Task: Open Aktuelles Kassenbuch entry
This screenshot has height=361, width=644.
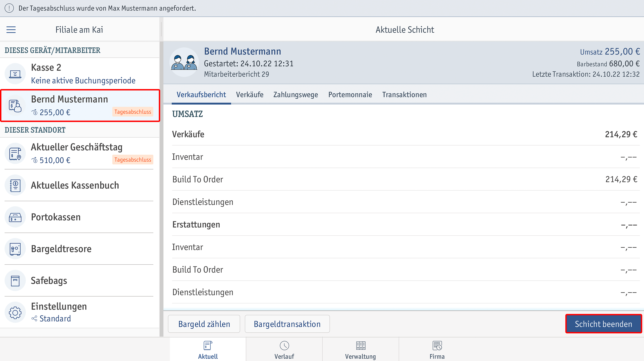Action: point(80,185)
